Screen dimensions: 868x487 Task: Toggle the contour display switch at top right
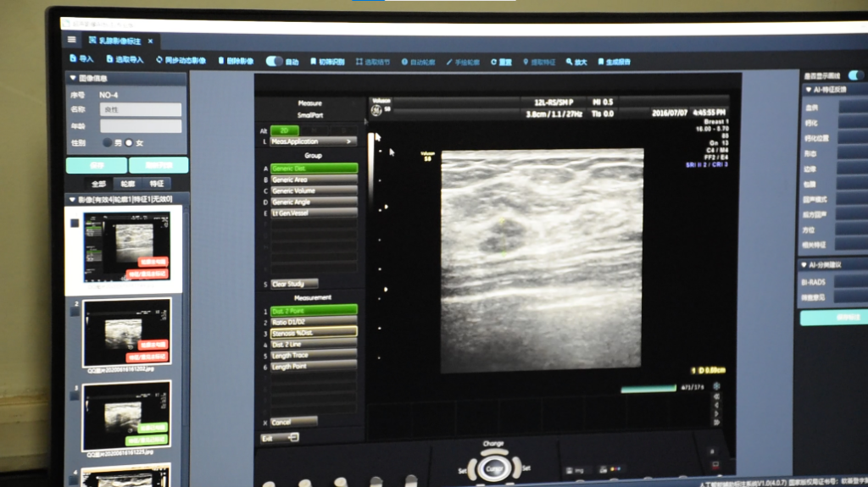click(856, 75)
